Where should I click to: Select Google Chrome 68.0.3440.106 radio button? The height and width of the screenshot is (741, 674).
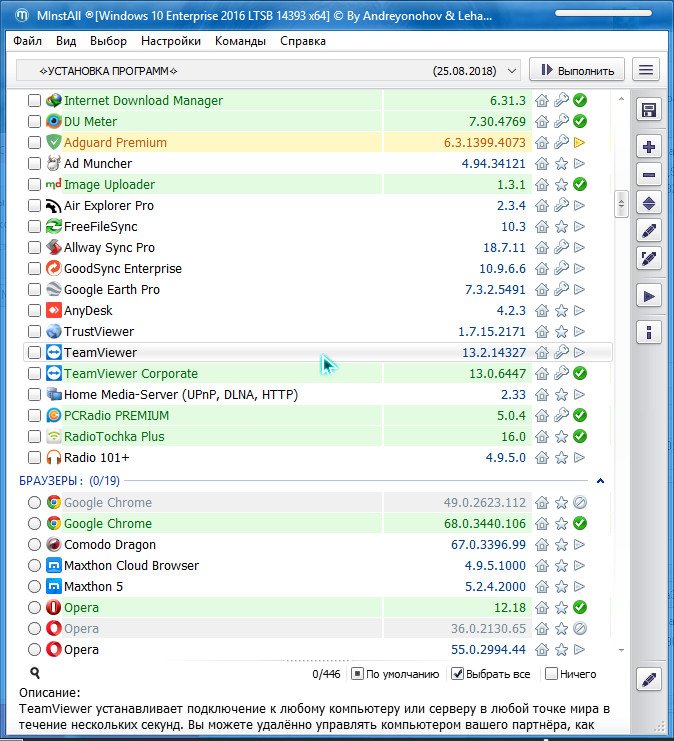(34, 524)
